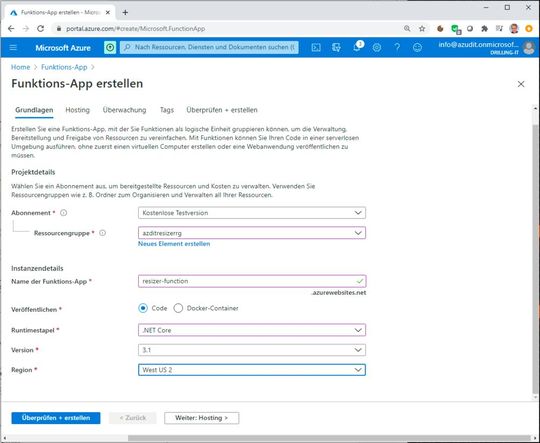Viewport: 540px width, 443px height.
Task: Select the Docker-Container publish option
Action: (178, 308)
